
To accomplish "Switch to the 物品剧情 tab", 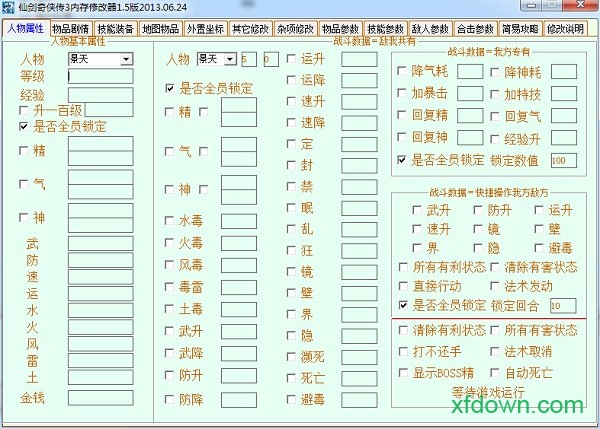I will click(70, 29).
